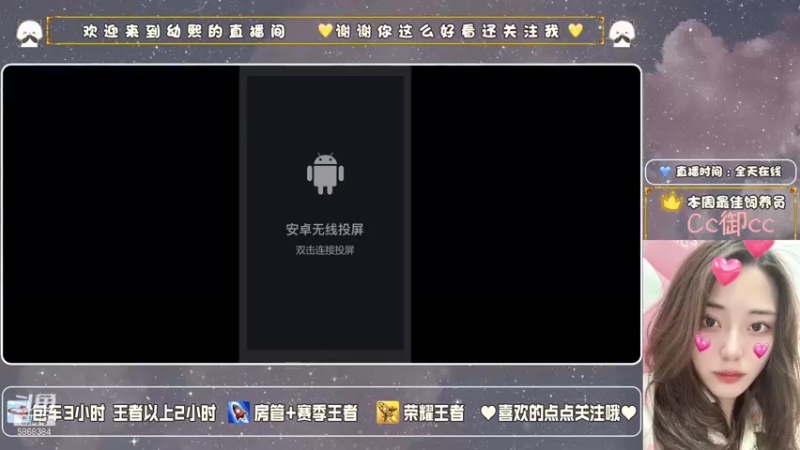Click the 直播时间：全天在线 label
Viewport: 800px width, 450px height.
pyautogui.click(x=728, y=172)
